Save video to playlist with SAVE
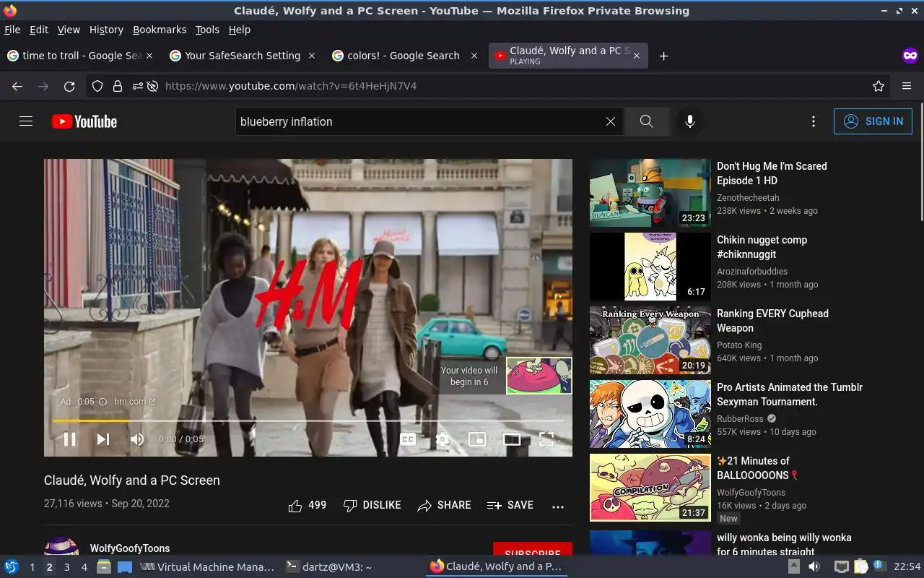This screenshot has width=924, height=578. point(510,505)
